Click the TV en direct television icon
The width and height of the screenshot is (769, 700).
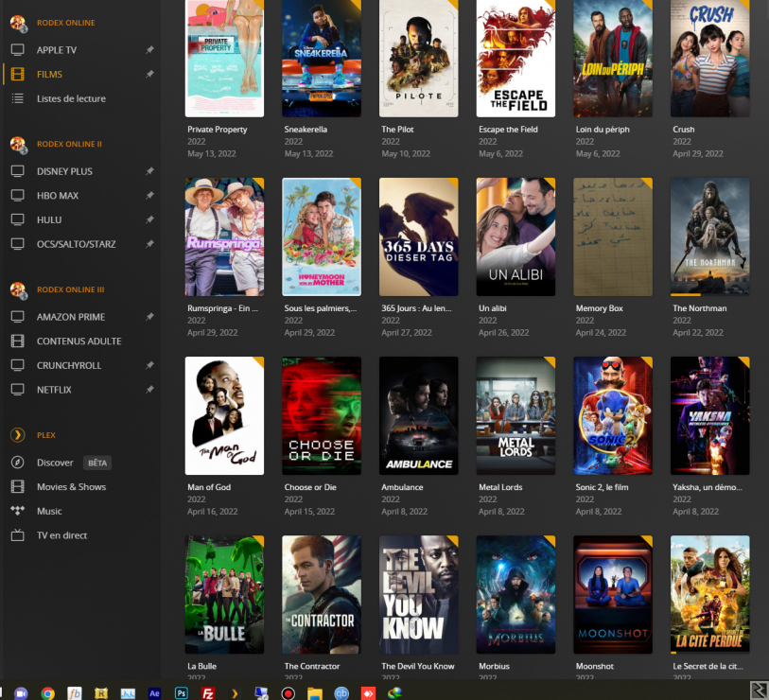pyautogui.click(x=17, y=535)
